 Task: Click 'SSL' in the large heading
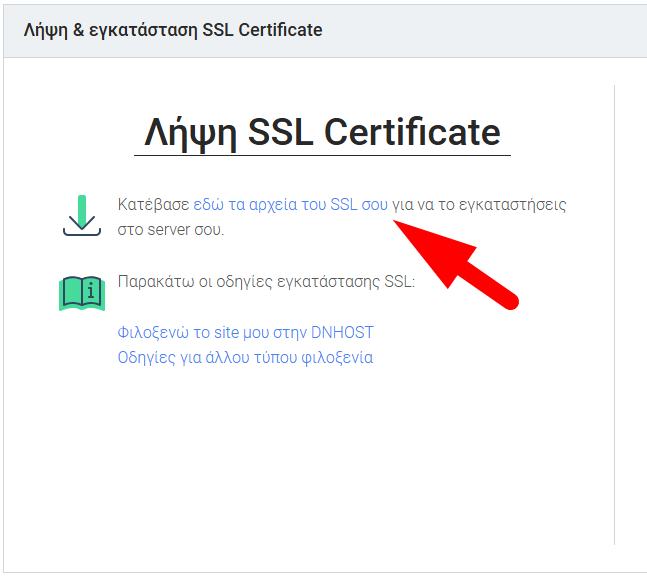coord(281,132)
